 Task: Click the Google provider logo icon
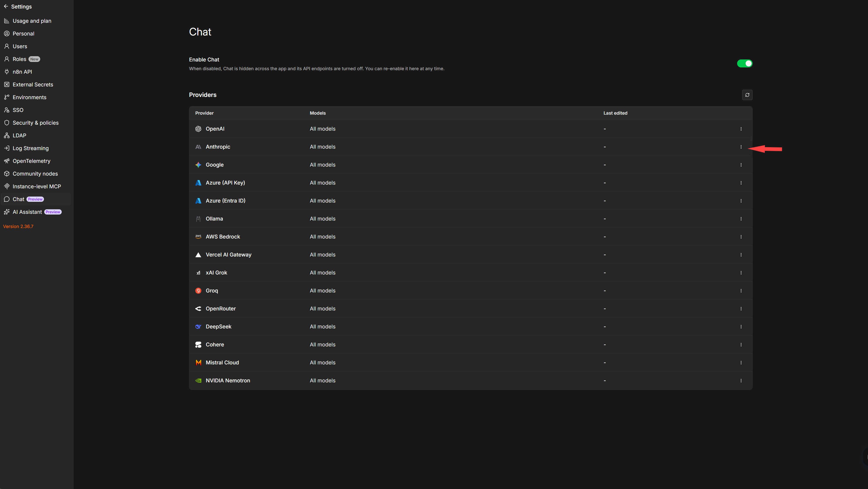[x=198, y=165]
